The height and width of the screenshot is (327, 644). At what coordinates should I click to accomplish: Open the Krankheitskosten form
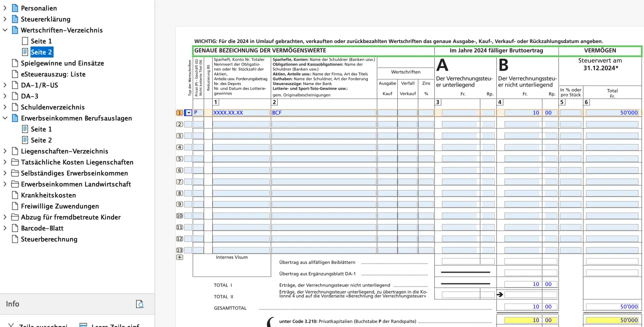(48, 195)
